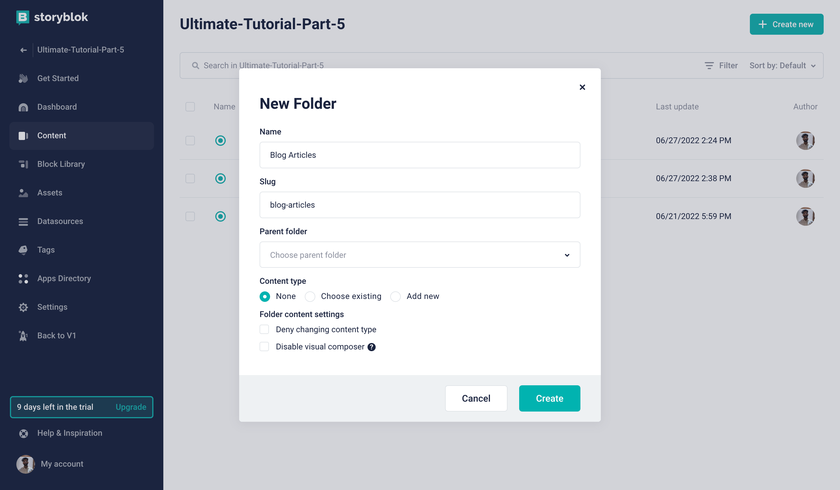
Task: Open the Get Started sidebar icon
Action: pos(23,78)
